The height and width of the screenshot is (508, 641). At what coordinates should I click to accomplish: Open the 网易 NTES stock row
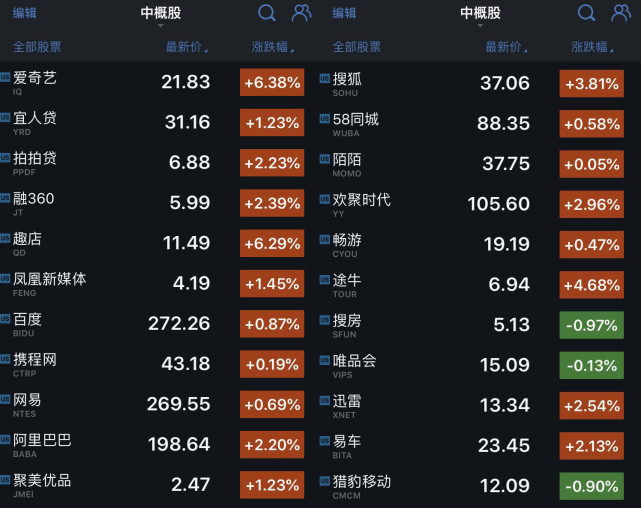(x=155, y=404)
